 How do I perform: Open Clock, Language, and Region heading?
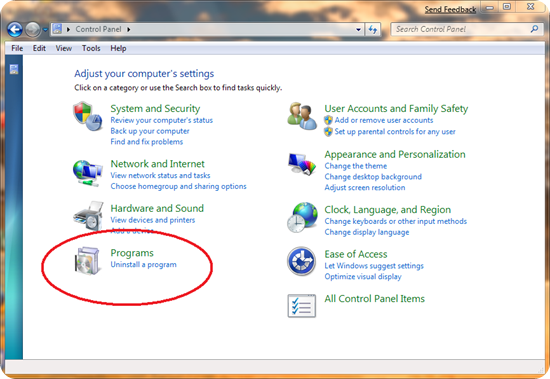388,210
